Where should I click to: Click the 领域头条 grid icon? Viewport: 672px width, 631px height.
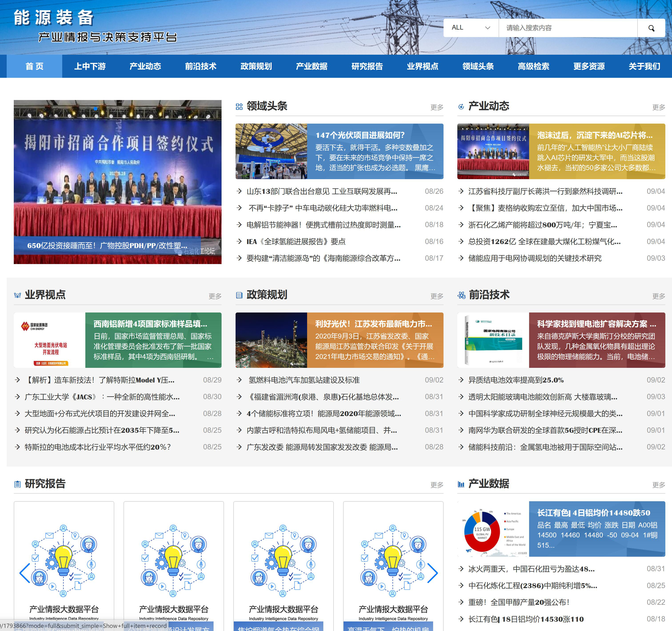(239, 107)
